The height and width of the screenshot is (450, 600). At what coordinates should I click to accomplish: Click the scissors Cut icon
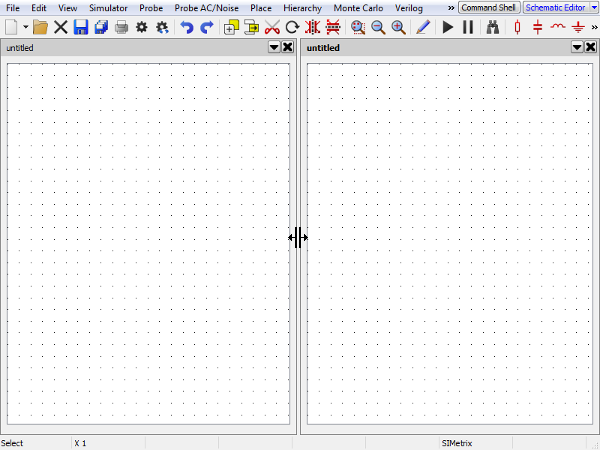[x=272, y=27]
